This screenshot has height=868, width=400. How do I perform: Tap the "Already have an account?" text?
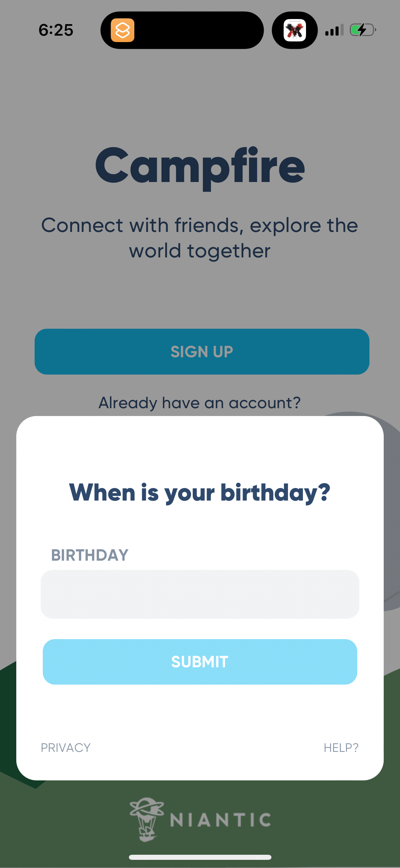(200, 403)
